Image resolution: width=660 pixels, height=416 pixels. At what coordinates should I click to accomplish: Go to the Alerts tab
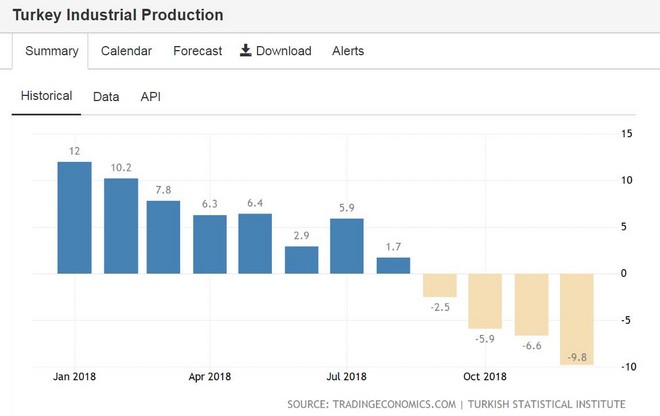(x=348, y=51)
